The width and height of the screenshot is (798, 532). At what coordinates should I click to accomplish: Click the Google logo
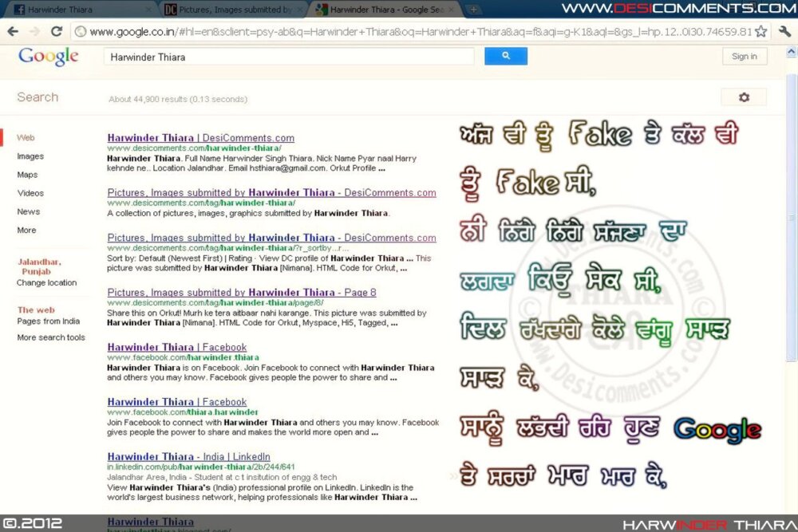(x=49, y=56)
